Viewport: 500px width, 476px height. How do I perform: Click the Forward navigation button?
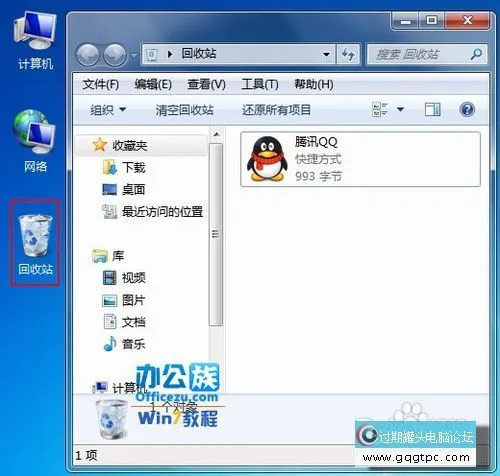tap(115, 55)
